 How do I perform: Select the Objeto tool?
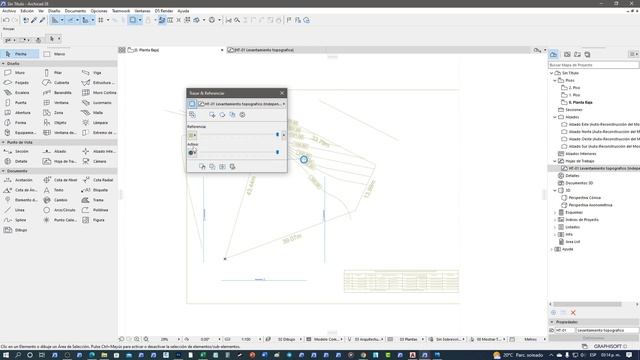(60, 122)
